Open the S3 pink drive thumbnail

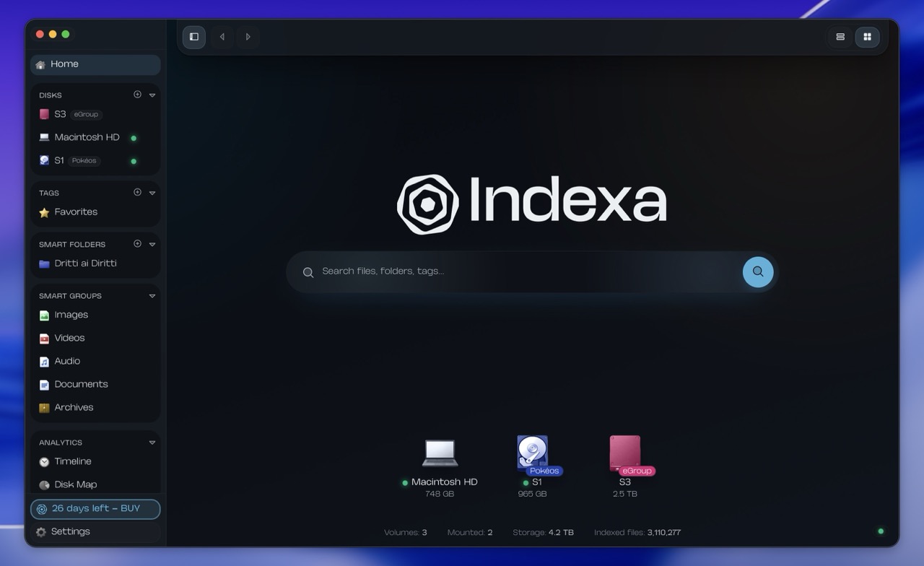624,453
